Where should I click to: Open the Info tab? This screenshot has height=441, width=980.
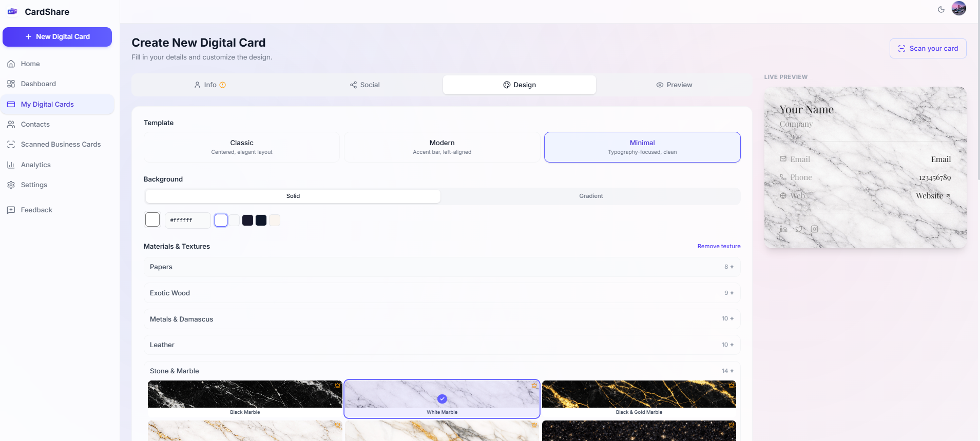click(210, 85)
